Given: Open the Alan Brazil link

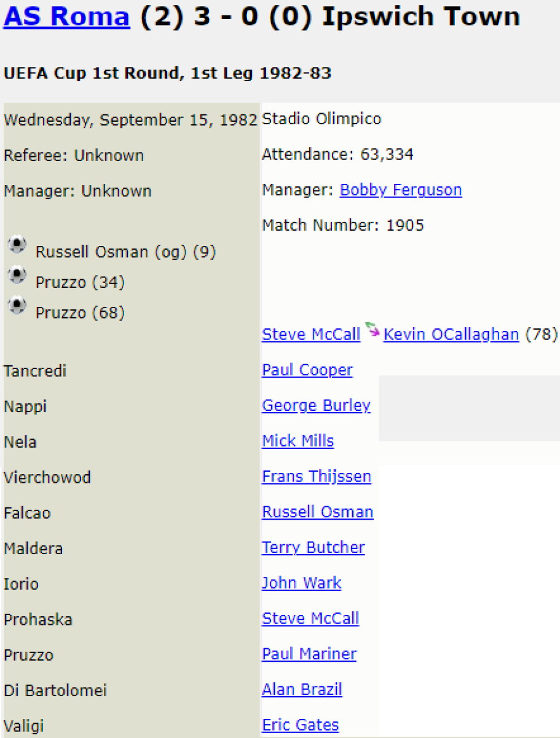Looking at the screenshot, I should point(302,690).
